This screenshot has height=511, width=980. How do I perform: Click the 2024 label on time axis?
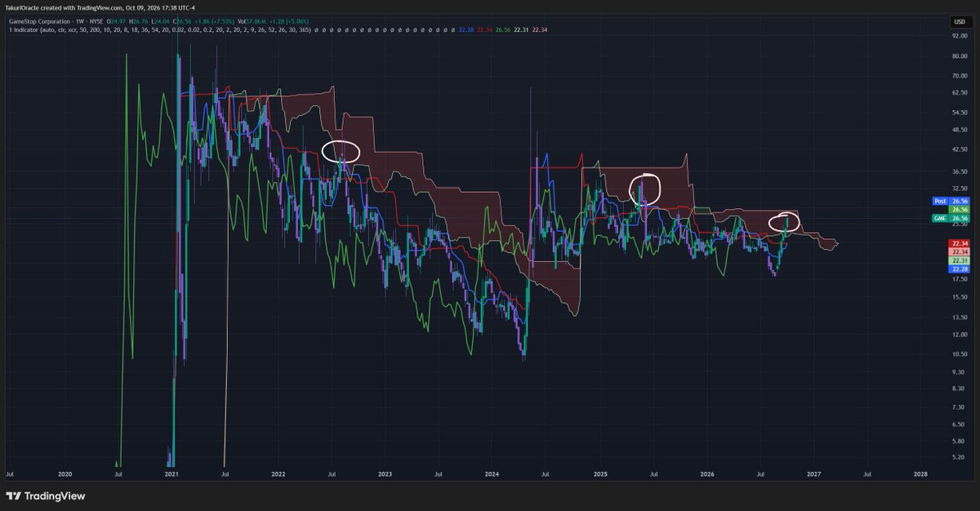point(492,473)
